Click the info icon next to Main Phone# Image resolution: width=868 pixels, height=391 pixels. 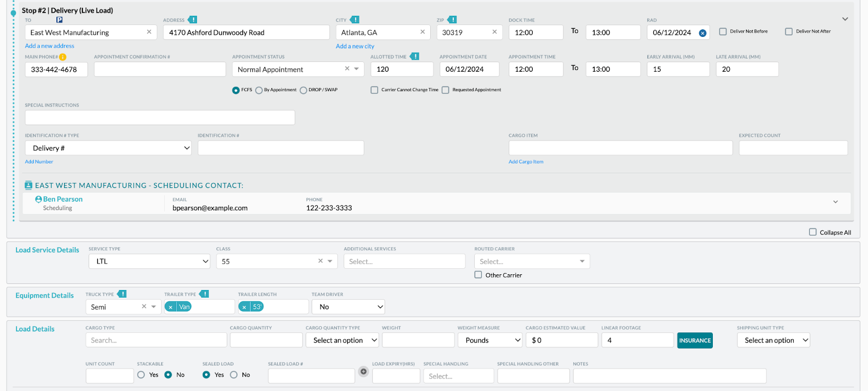tap(63, 57)
